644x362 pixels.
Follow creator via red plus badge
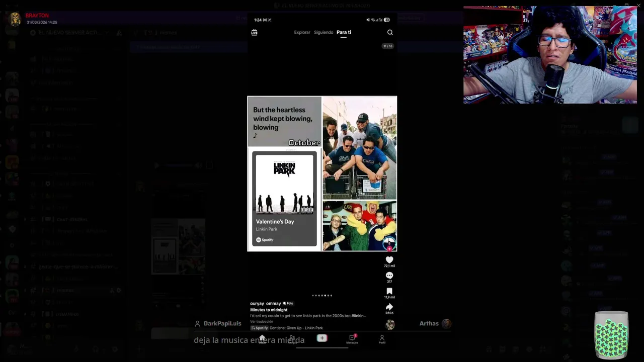pos(389,248)
